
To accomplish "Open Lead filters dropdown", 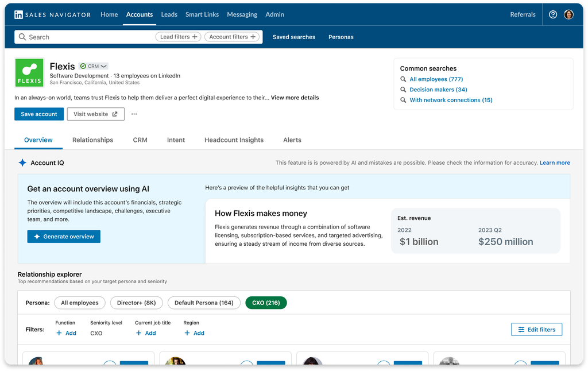I will pos(178,36).
